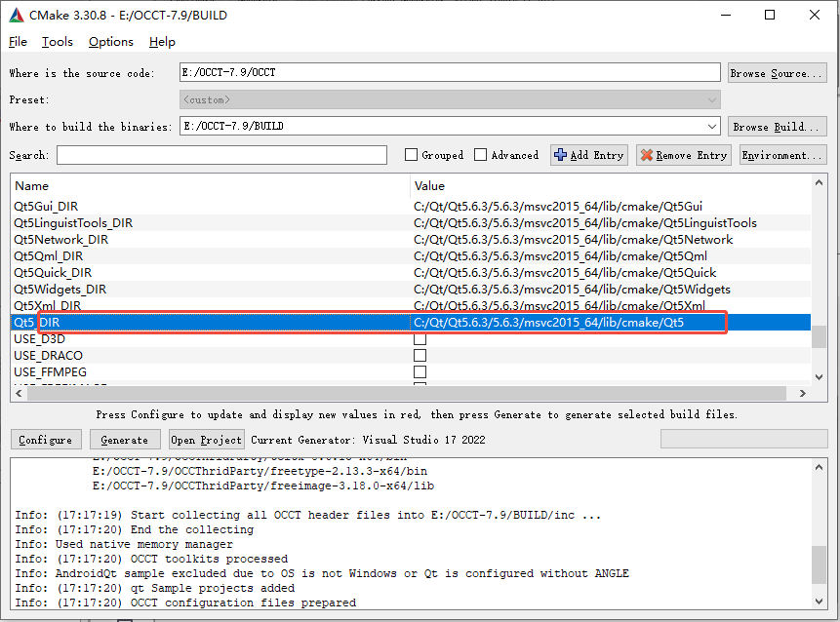Screen dimensions: 840x622
Task: Select the USE_DRACO name cell
Action: click(x=210, y=356)
